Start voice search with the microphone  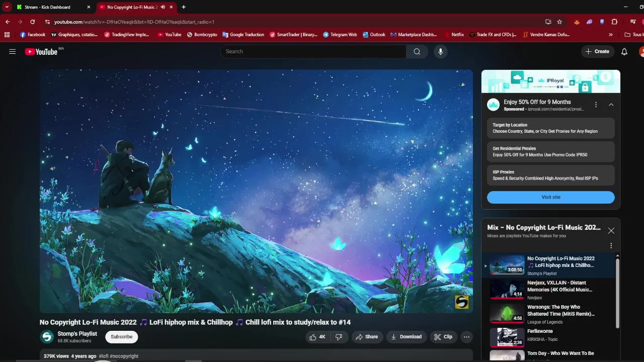pyautogui.click(x=441, y=51)
